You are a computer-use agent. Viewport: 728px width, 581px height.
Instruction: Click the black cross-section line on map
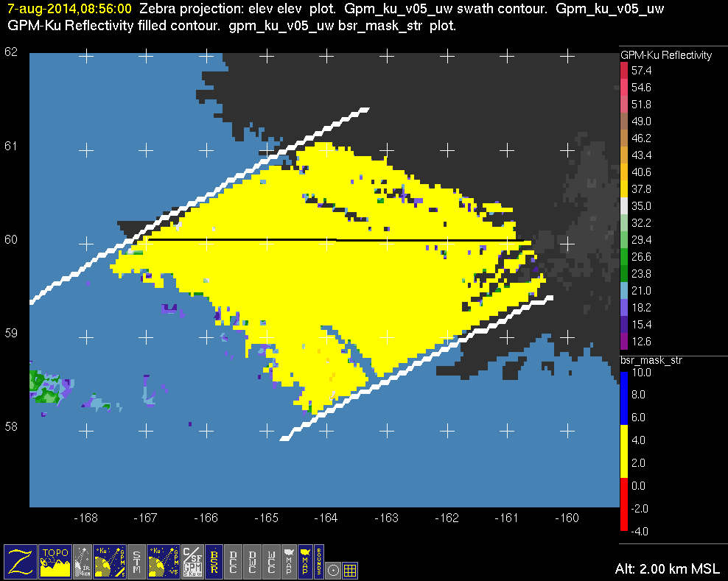(332, 240)
